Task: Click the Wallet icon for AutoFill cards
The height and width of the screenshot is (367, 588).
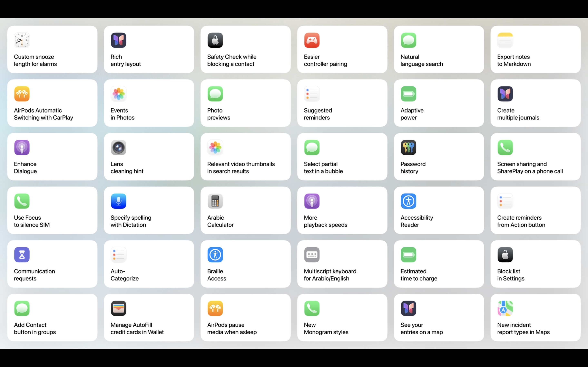Action: coord(119,308)
